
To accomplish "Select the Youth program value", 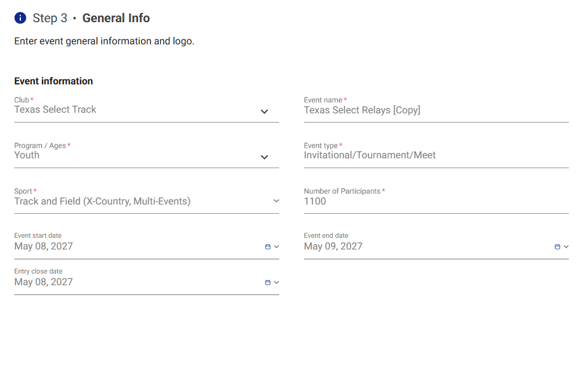I will [27, 155].
